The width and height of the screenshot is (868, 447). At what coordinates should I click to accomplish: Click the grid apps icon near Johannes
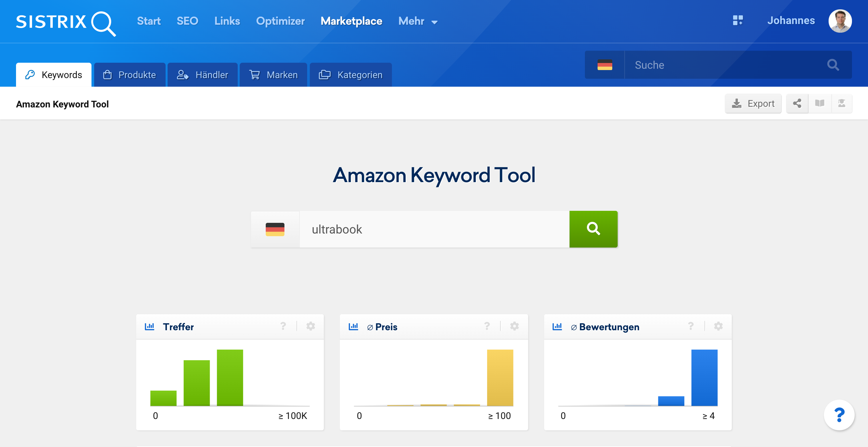point(737,21)
